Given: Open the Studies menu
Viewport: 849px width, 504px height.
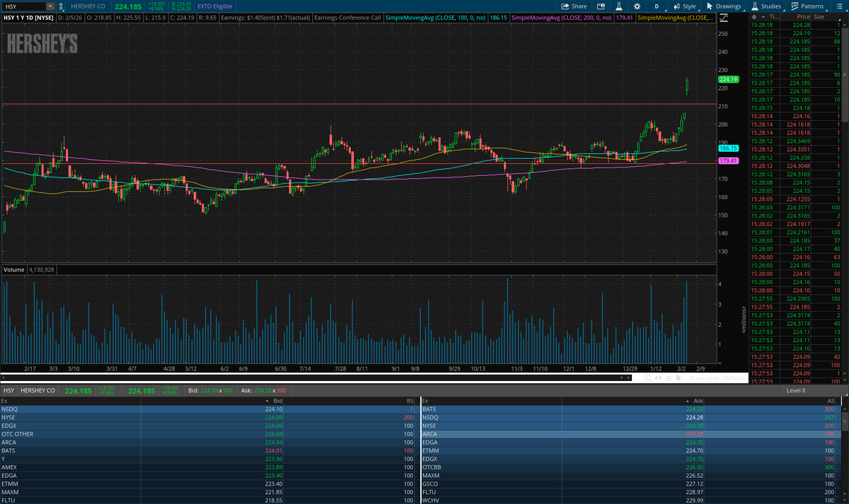Looking at the screenshot, I should click(766, 6).
